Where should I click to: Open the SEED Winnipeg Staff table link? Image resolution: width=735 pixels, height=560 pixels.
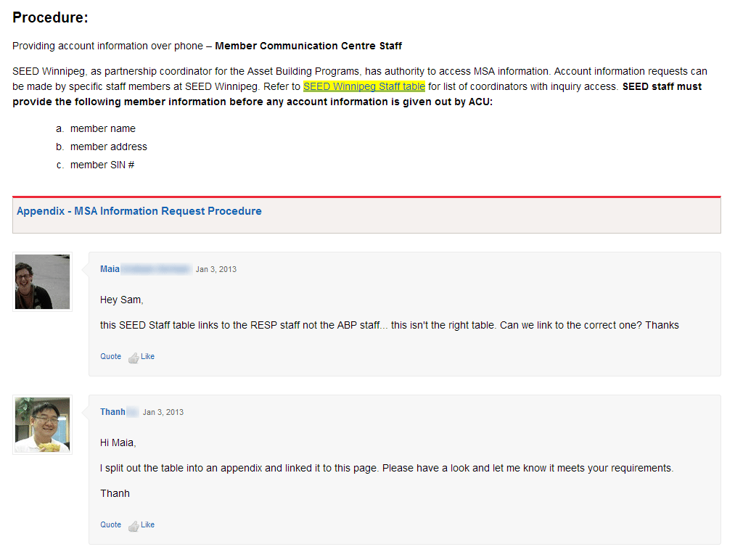click(x=364, y=87)
